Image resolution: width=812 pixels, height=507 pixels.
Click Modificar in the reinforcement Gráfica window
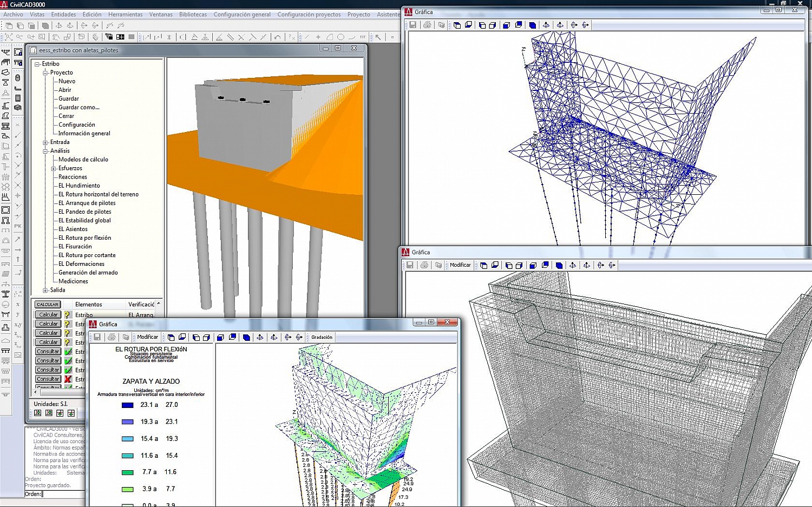(x=460, y=265)
